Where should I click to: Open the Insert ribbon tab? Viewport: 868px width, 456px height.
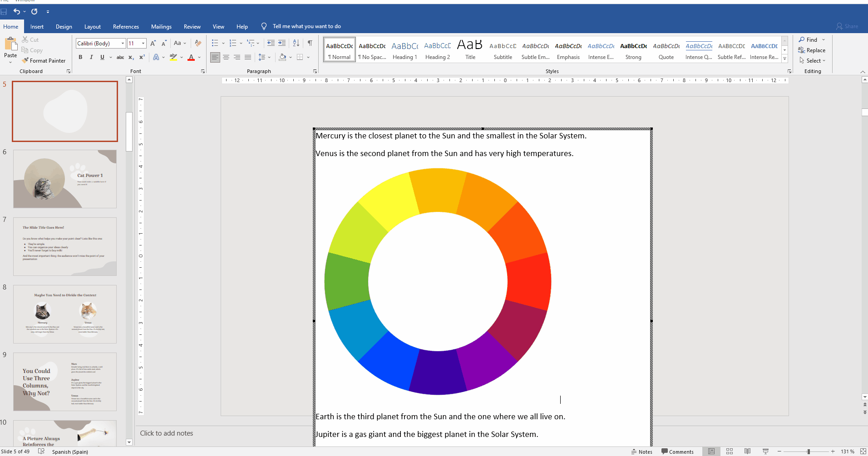point(37,27)
